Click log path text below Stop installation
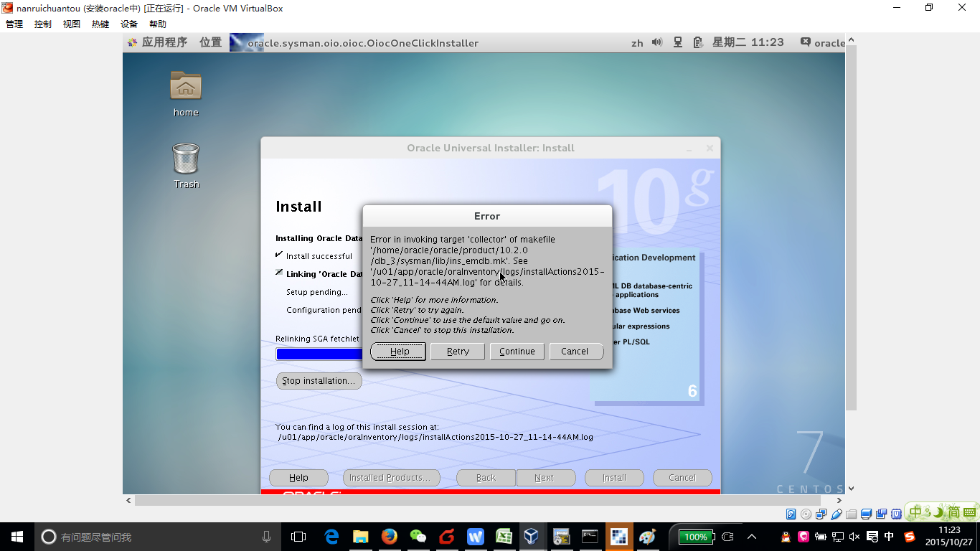980x551 pixels. tap(435, 437)
